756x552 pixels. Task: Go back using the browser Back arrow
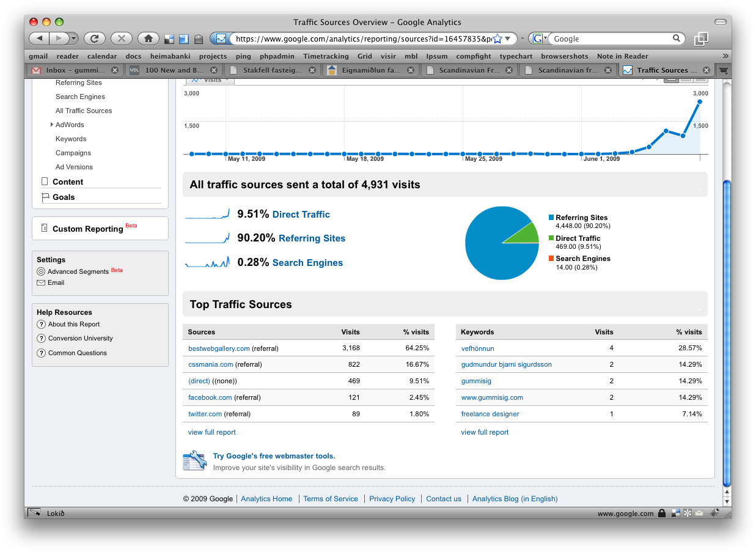(x=40, y=39)
